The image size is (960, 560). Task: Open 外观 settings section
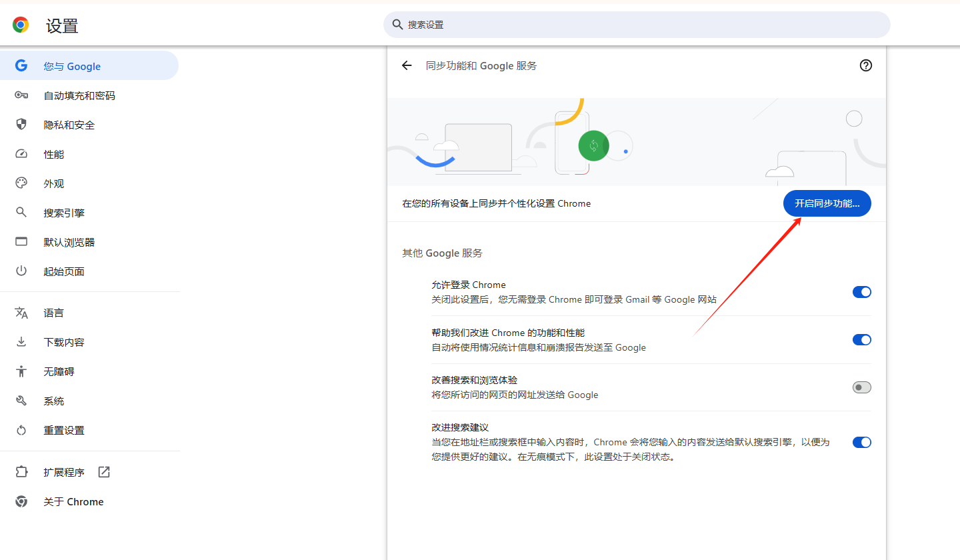(89, 183)
